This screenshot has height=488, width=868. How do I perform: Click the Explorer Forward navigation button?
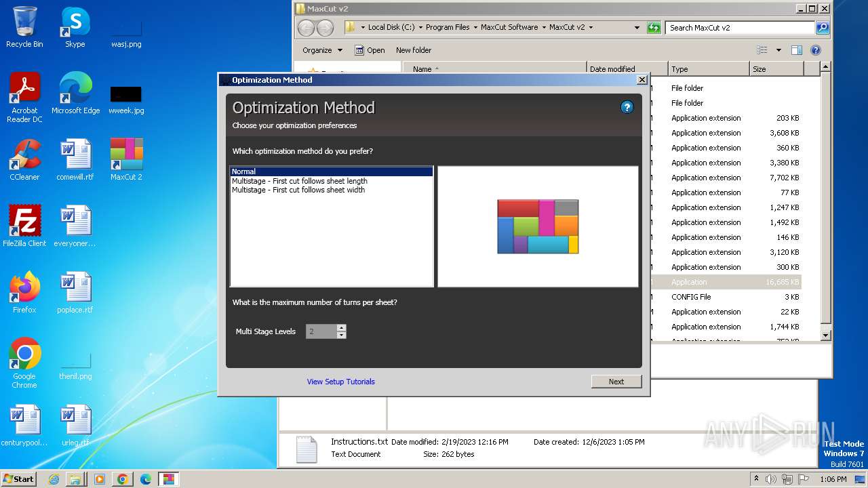coord(325,28)
